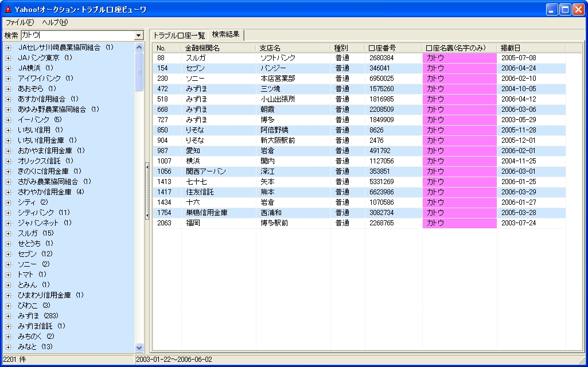Click the tree scrollbar up arrow
Viewport: 588px width, 367px height.
(139, 47)
